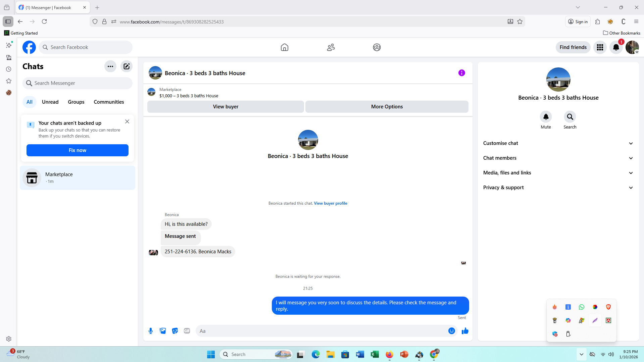Open View buyer profile link
This screenshot has height=362, width=644.
[x=331, y=203]
